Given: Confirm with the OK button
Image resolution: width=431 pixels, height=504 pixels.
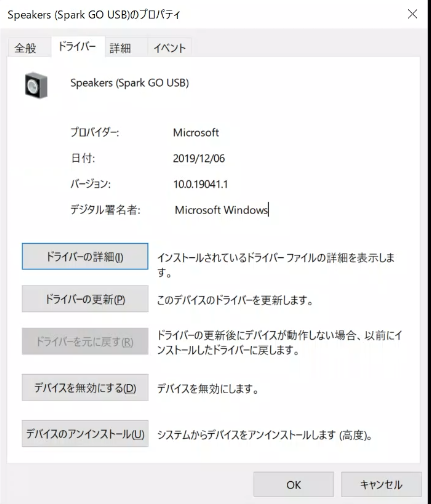Looking at the screenshot, I should pos(293,485).
